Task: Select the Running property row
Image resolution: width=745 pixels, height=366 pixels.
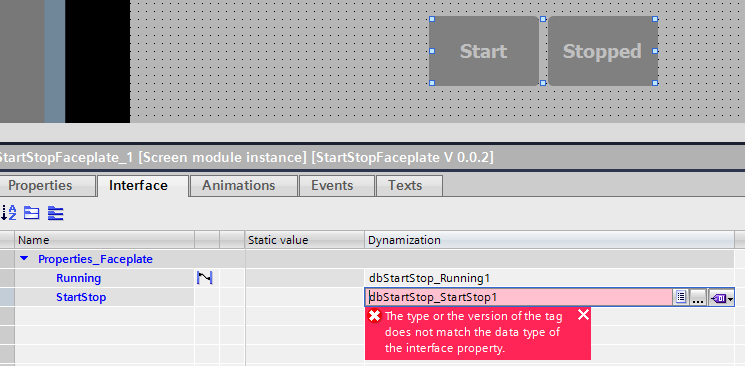Action: [x=78, y=278]
